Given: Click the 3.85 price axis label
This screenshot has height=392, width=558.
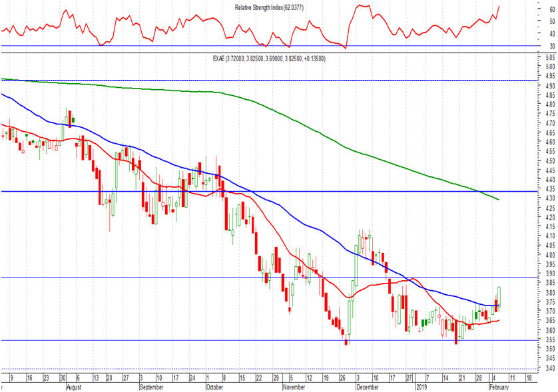Looking at the screenshot, I should coord(550,283).
